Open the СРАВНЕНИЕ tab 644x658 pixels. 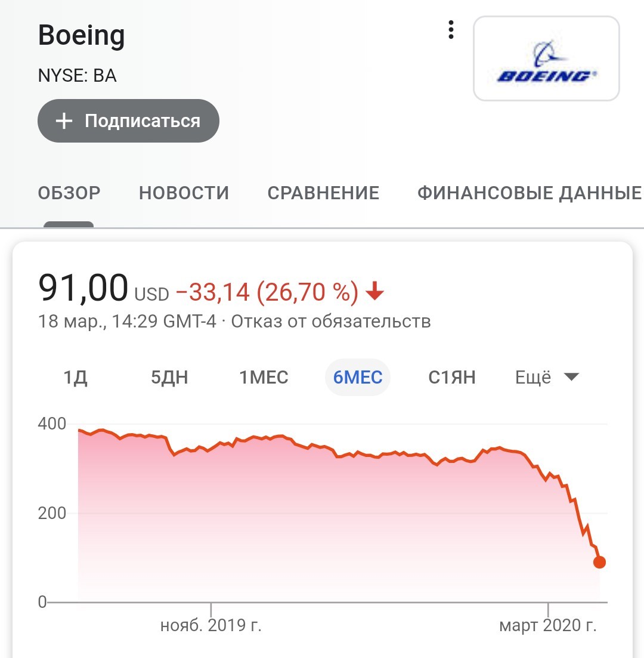pos(323,193)
